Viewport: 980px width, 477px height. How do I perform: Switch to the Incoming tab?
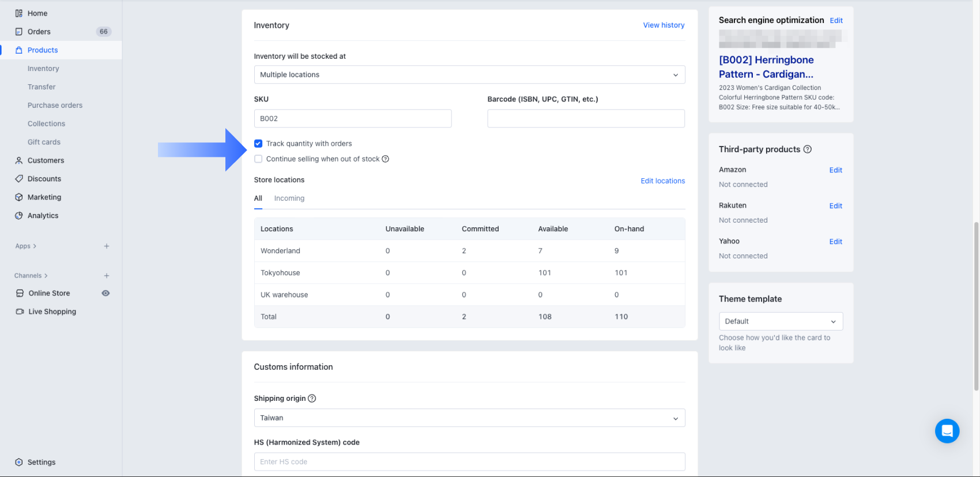coord(289,198)
